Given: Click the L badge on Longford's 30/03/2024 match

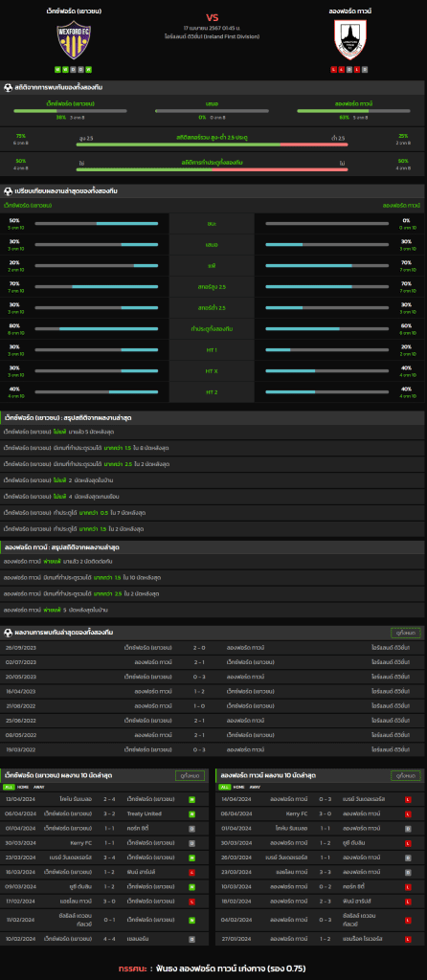Looking at the screenshot, I should (x=408, y=843).
